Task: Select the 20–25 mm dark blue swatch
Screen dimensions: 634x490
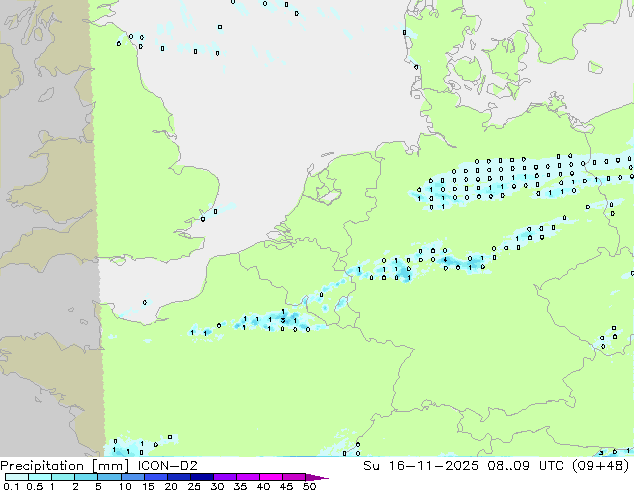Action: [x=179, y=477]
